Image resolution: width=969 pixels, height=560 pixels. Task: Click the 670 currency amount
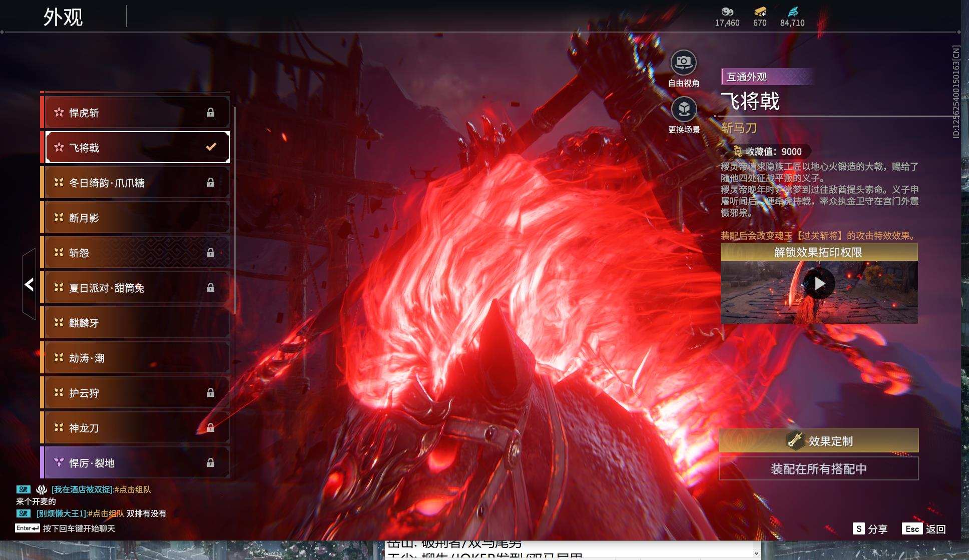point(760,23)
